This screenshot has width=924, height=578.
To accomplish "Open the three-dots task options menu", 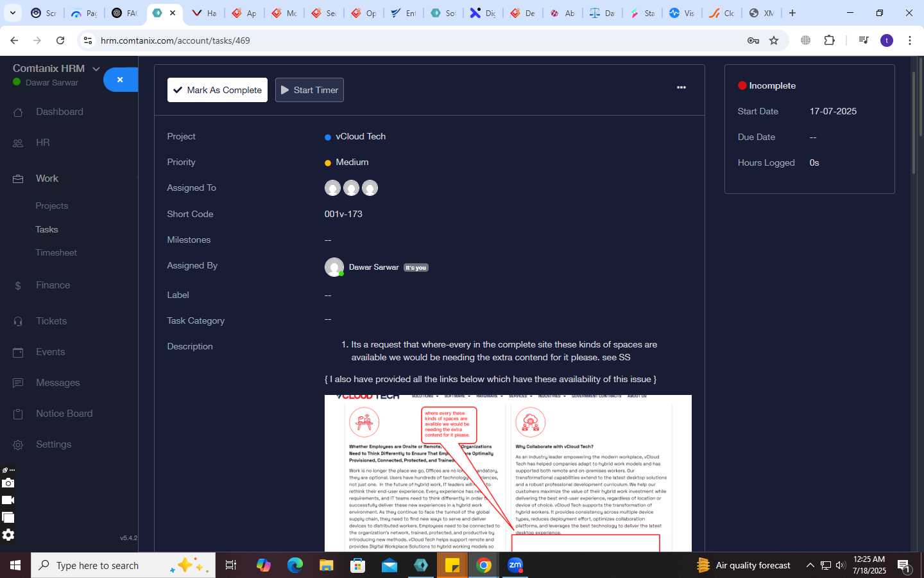I will [x=681, y=87].
